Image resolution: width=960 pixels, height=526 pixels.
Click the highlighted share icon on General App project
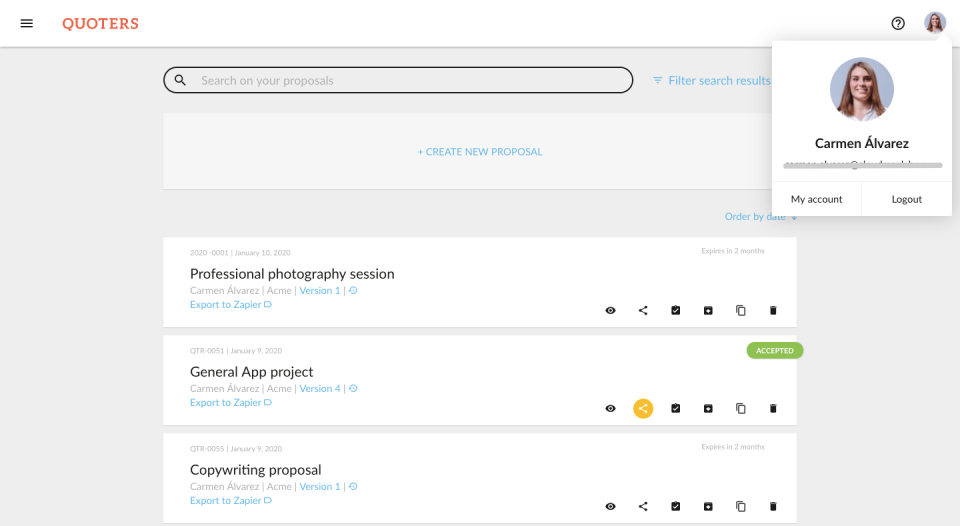coord(643,409)
